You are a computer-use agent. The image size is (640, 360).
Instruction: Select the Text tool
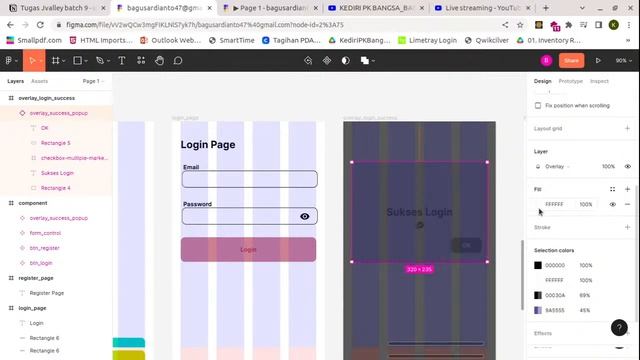coord(122,60)
